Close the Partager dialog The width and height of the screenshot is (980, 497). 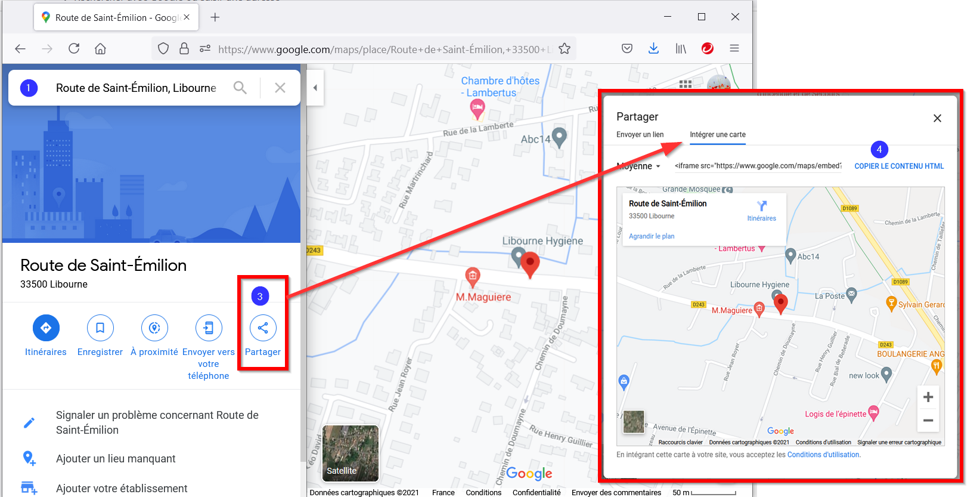(x=937, y=118)
